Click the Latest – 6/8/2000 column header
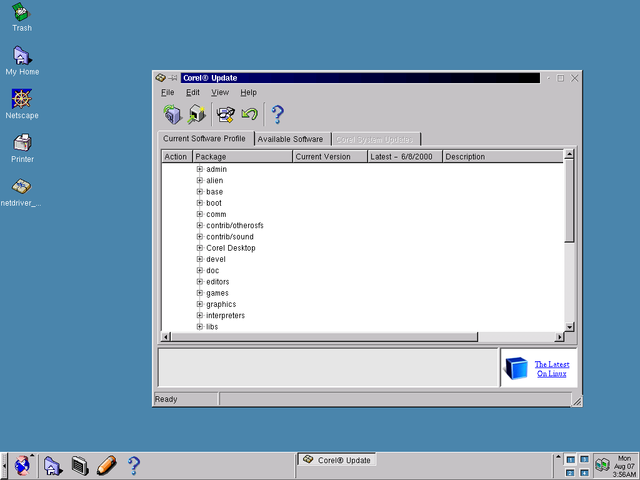The width and height of the screenshot is (640, 480). [x=405, y=157]
